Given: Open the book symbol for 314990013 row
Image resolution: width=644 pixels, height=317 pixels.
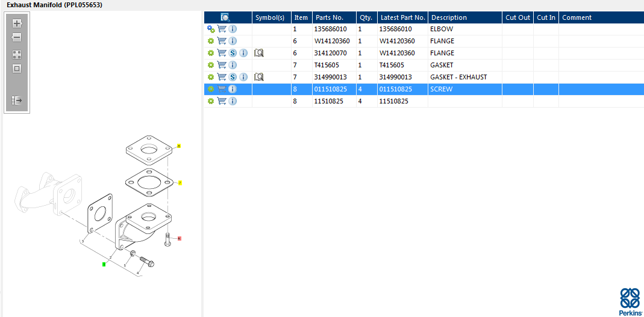Looking at the screenshot, I should coord(259,76).
